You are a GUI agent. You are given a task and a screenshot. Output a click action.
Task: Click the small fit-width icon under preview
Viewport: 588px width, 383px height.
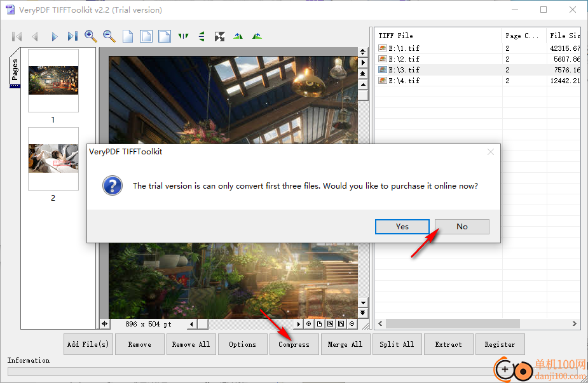tap(341, 324)
